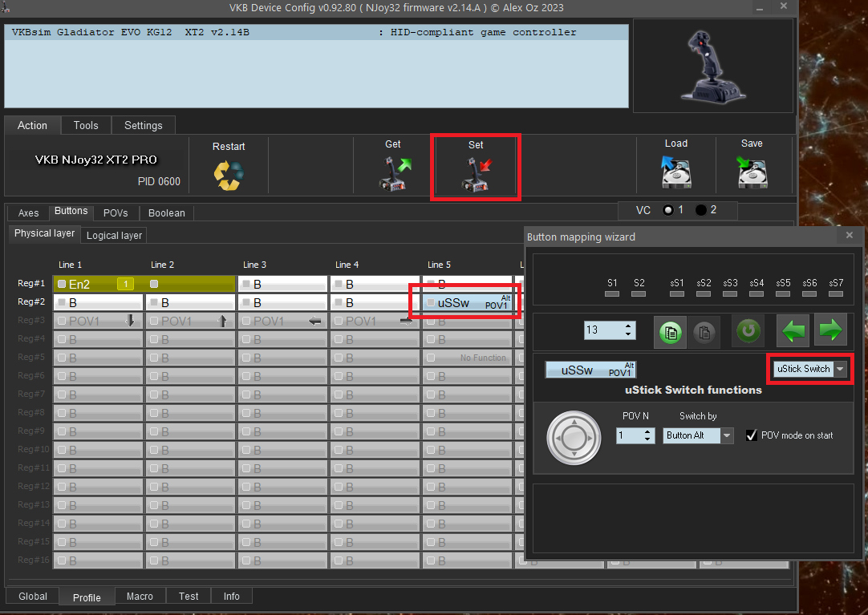Select VC radio option 1
The image size is (868, 615).
(667, 210)
